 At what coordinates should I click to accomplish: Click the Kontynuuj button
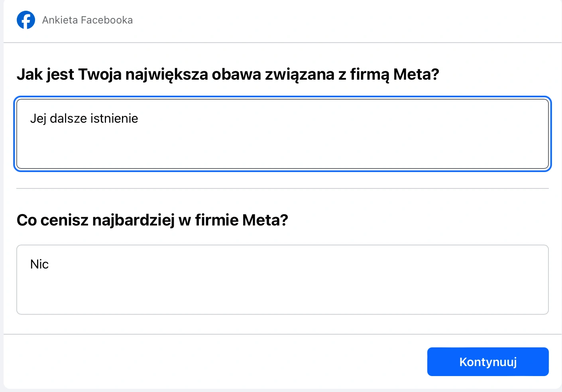(488, 362)
